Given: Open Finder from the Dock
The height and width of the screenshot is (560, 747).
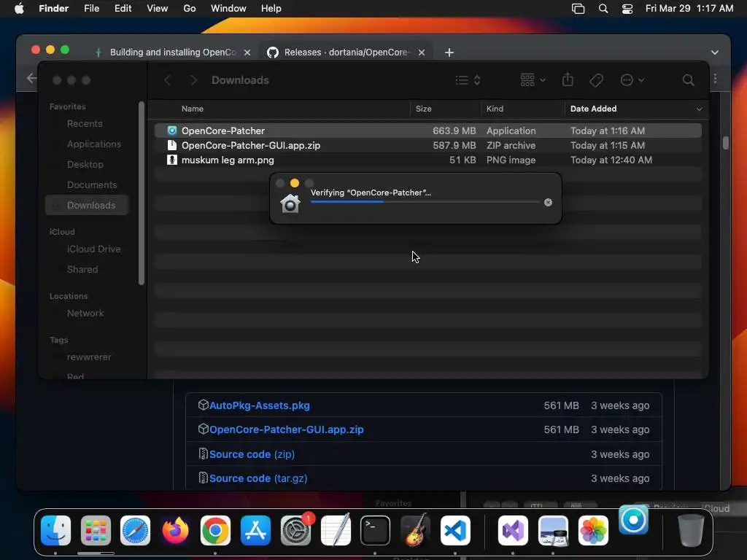Looking at the screenshot, I should tap(55, 530).
